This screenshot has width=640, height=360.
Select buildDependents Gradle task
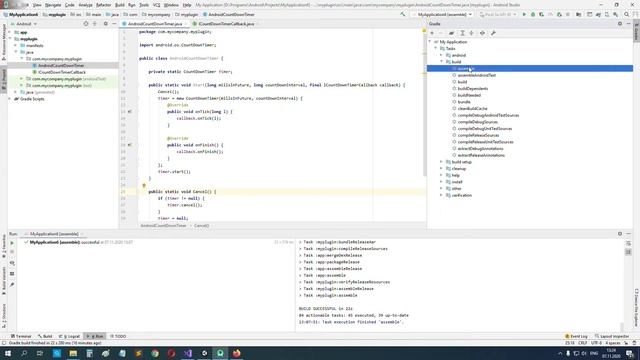[473, 89]
